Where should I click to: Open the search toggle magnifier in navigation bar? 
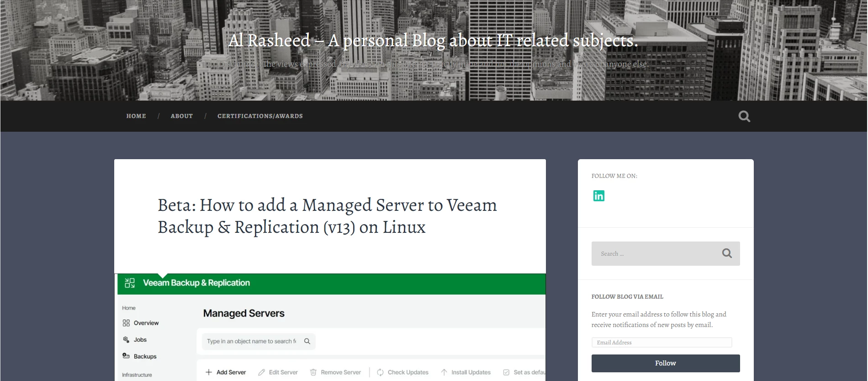point(744,116)
